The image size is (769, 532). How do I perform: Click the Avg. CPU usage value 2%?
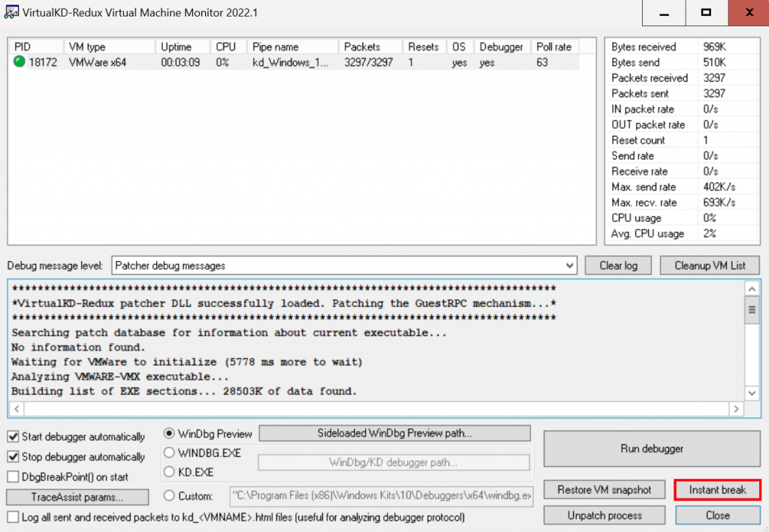tap(710, 233)
